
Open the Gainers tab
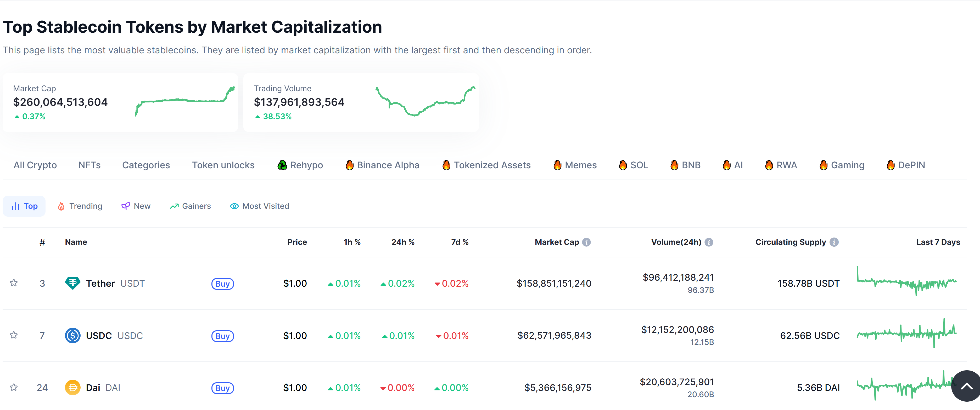190,206
